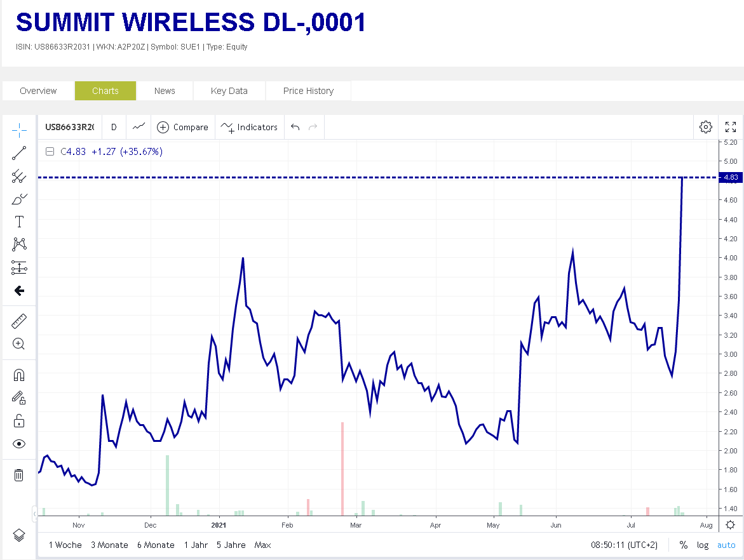This screenshot has height=560, width=744.
Task: Click the 08:50:11 (UTC+2) timezone selector
Action: 624,545
